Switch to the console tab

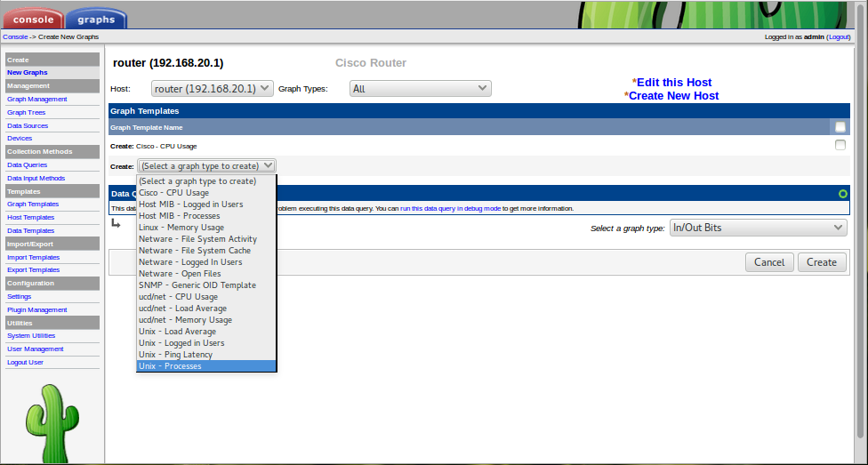pyautogui.click(x=32, y=19)
